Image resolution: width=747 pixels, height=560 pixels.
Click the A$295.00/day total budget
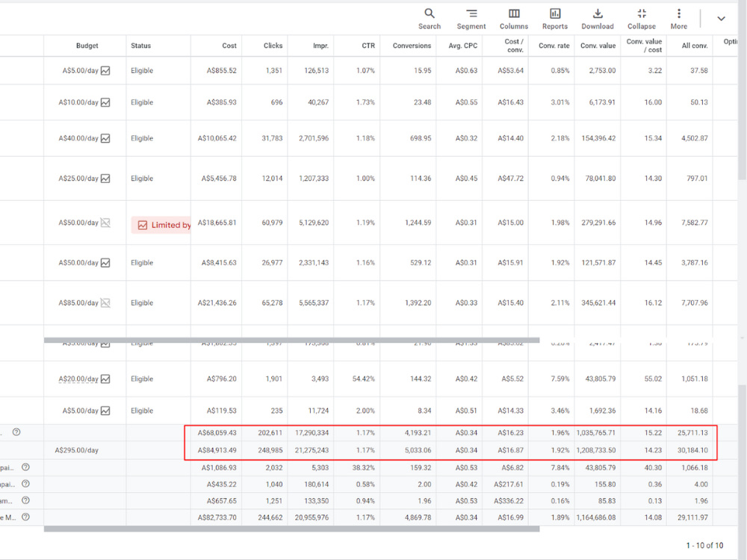(77, 450)
